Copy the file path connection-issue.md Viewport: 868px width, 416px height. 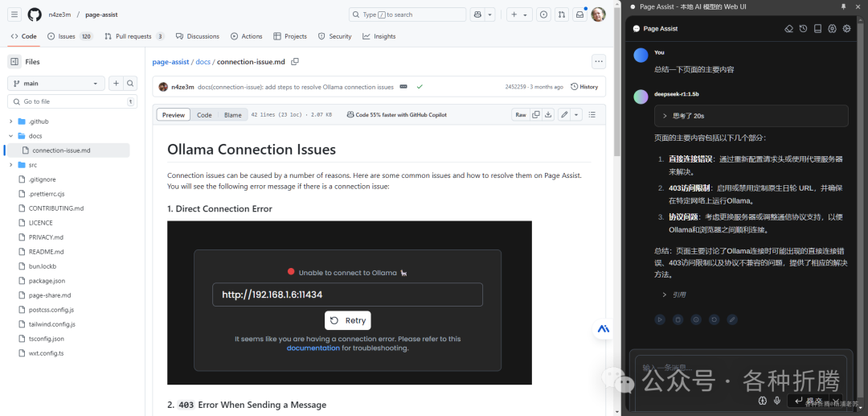(x=295, y=61)
